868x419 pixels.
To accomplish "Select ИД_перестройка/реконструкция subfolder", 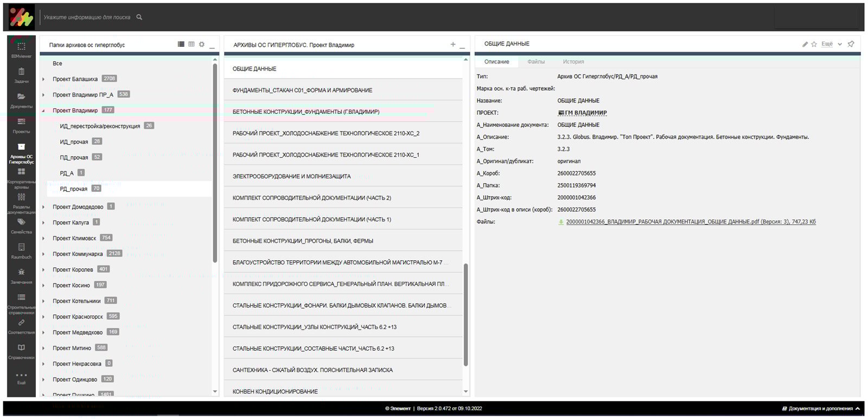I will pos(100,126).
